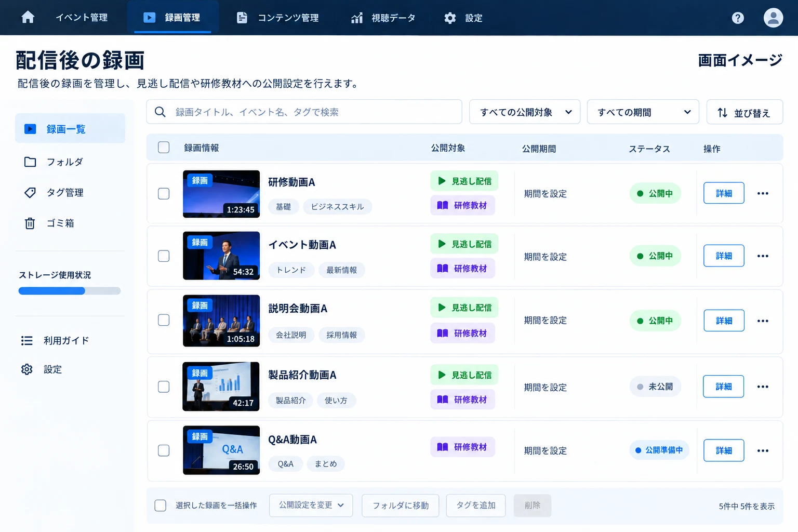Open the すべての公開対象 dropdown

[525, 112]
